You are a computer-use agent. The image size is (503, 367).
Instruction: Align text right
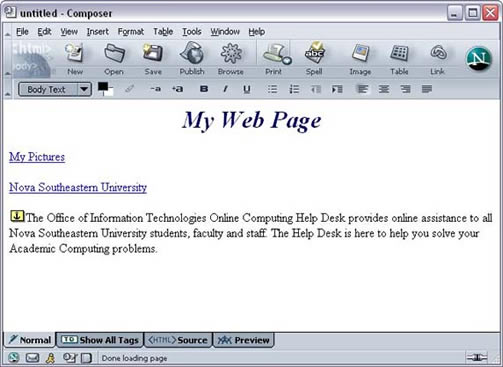click(x=405, y=89)
